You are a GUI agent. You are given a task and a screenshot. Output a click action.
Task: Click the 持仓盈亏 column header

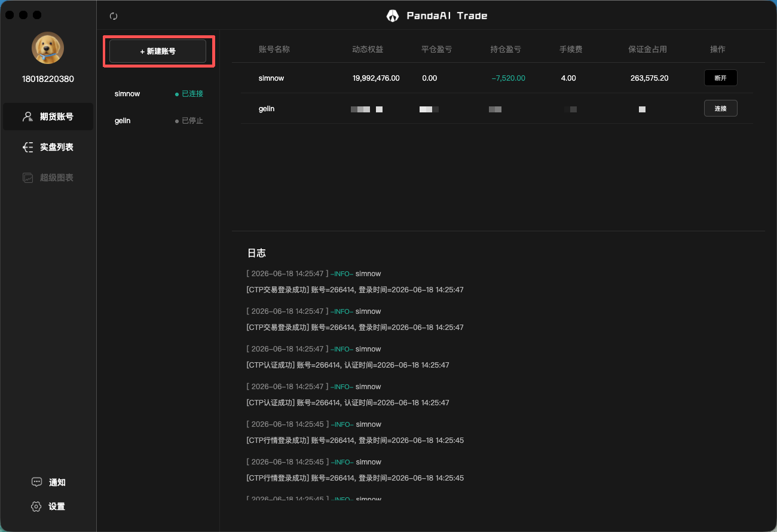[506, 49]
